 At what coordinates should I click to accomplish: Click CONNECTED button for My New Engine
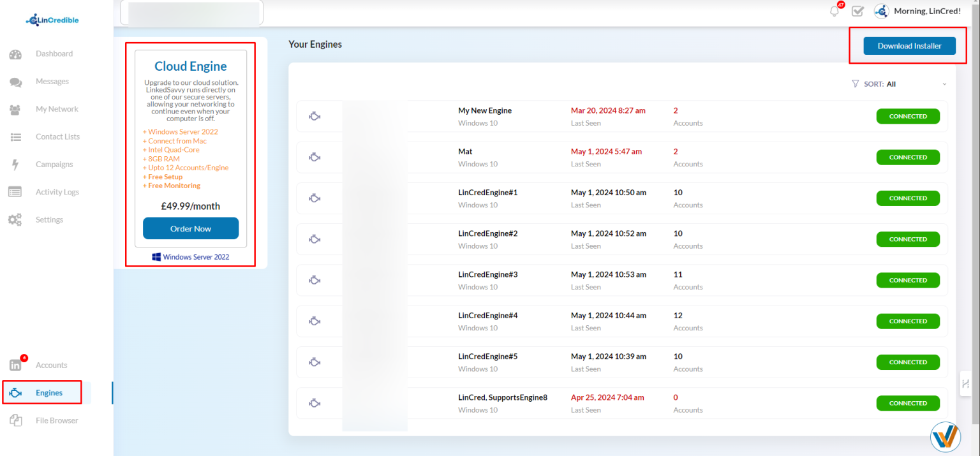point(908,116)
